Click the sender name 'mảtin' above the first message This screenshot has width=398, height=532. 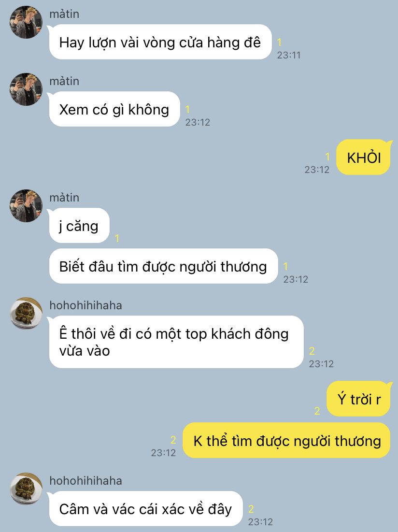pyautogui.click(x=64, y=14)
